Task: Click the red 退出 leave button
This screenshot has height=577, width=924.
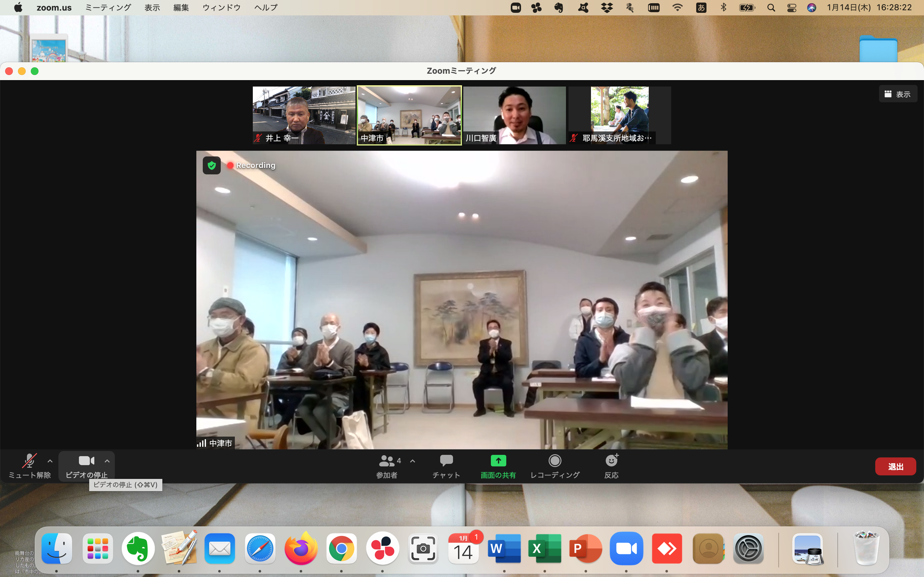Action: pos(895,466)
